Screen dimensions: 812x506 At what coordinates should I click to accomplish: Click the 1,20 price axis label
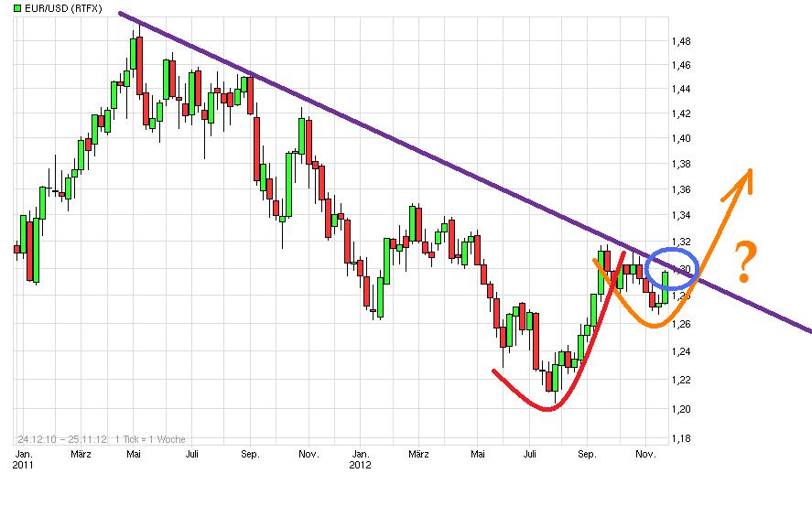pos(681,409)
